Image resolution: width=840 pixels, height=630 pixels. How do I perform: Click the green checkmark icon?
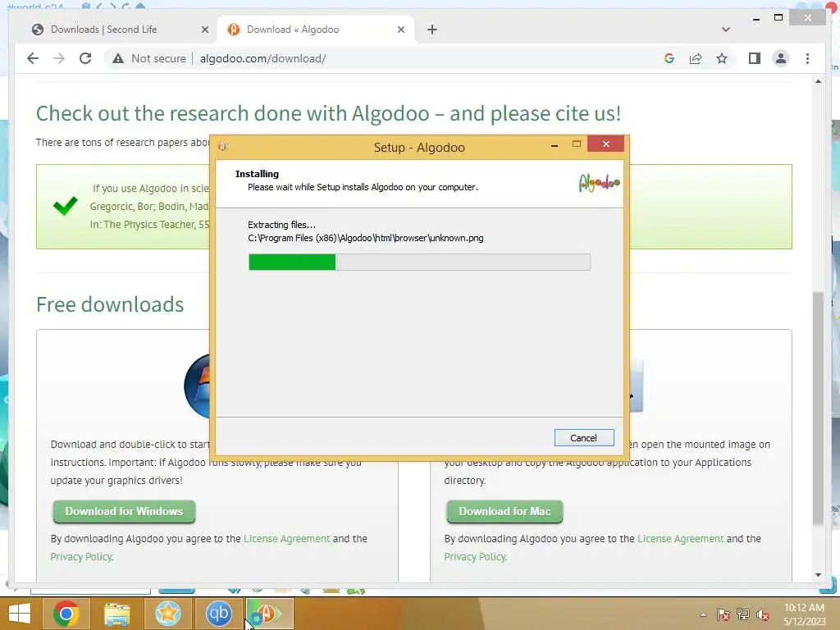pyautogui.click(x=66, y=206)
